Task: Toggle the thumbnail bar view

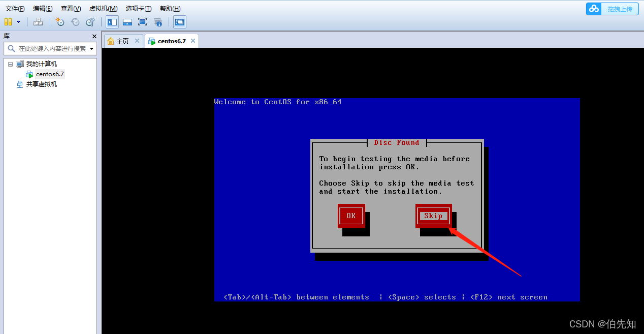Action: (x=127, y=22)
